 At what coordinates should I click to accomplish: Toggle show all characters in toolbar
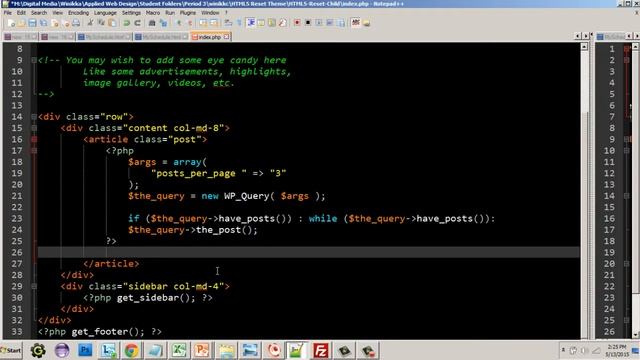click(x=239, y=23)
